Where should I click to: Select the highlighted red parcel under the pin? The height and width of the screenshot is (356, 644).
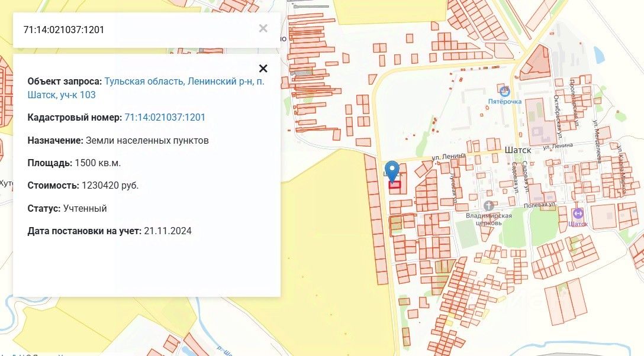395,185
